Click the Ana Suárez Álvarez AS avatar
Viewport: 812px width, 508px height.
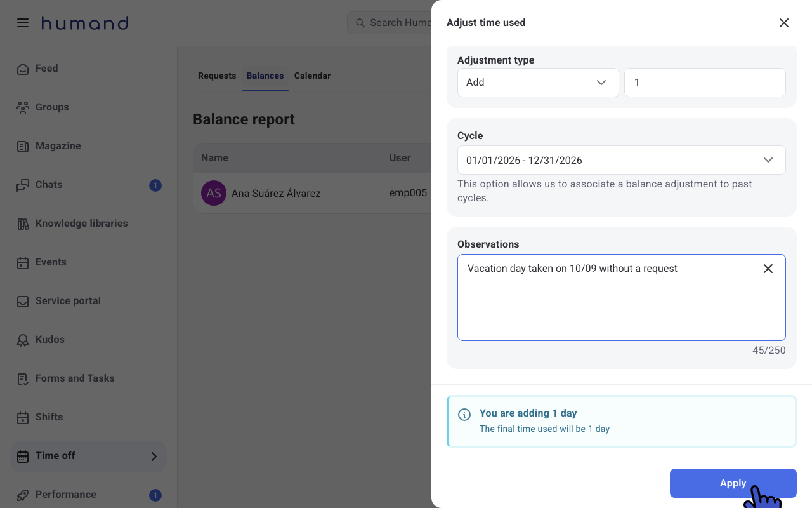(214, 193)
